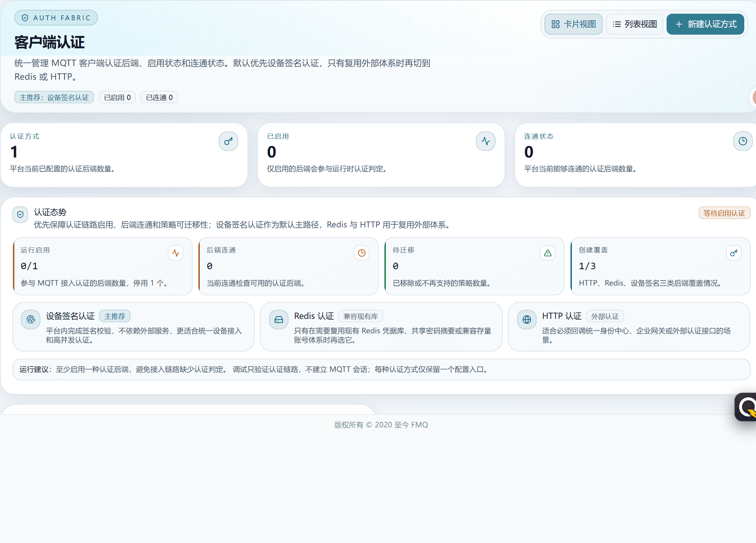Click the shield icon beside 认证态势 heading
Viewport: 756px width, 543px height.
[x=20, y=214]
